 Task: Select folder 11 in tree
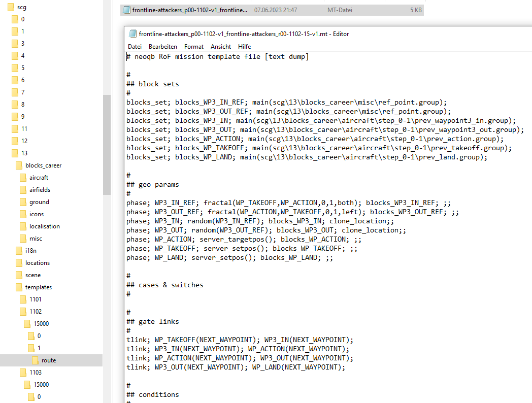tap(24, 129)
